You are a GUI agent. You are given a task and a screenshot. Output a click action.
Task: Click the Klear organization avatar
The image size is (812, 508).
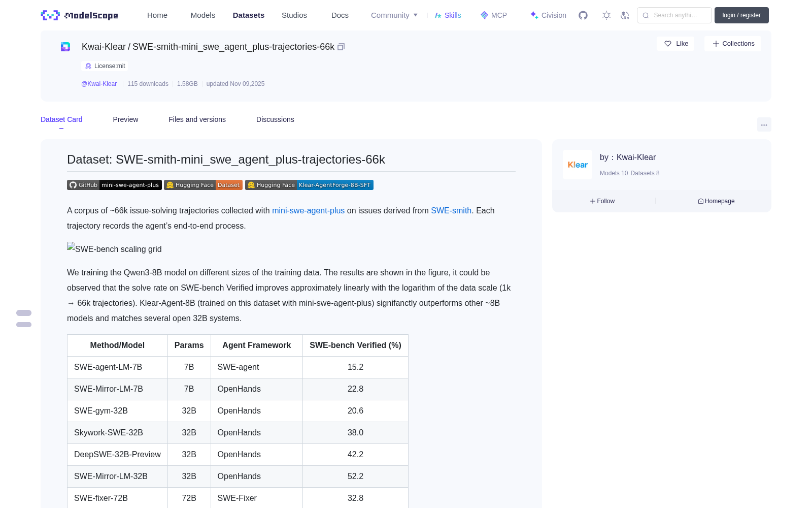[x=578, y=165]
